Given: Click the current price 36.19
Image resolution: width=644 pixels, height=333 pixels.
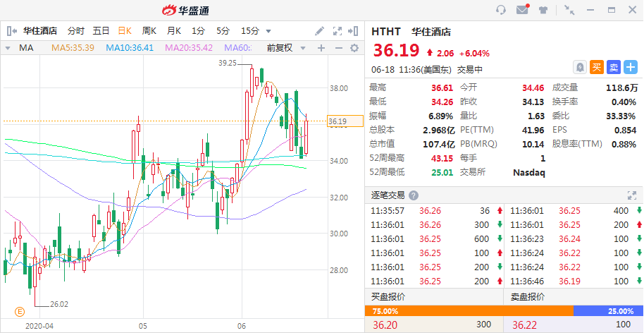Looking at the screenshot, I should tap(396, 51).
